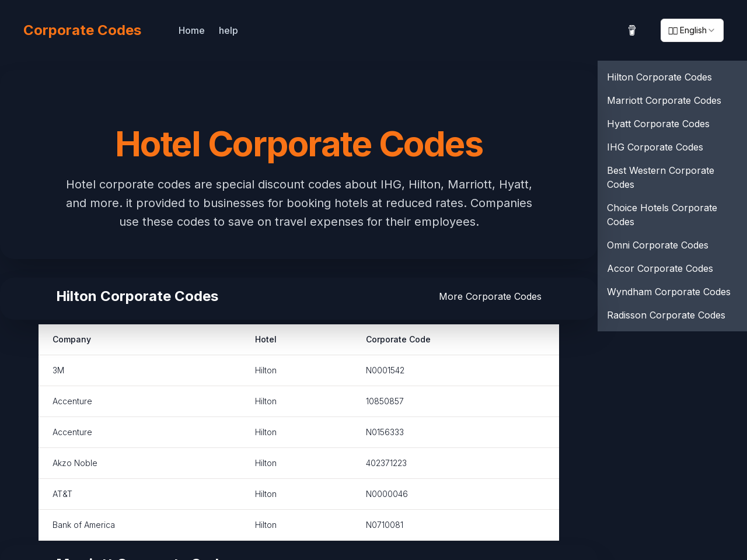Click More Corporate Codes link
This screenshot has height=560, width=747.
(x=490, y=295)
